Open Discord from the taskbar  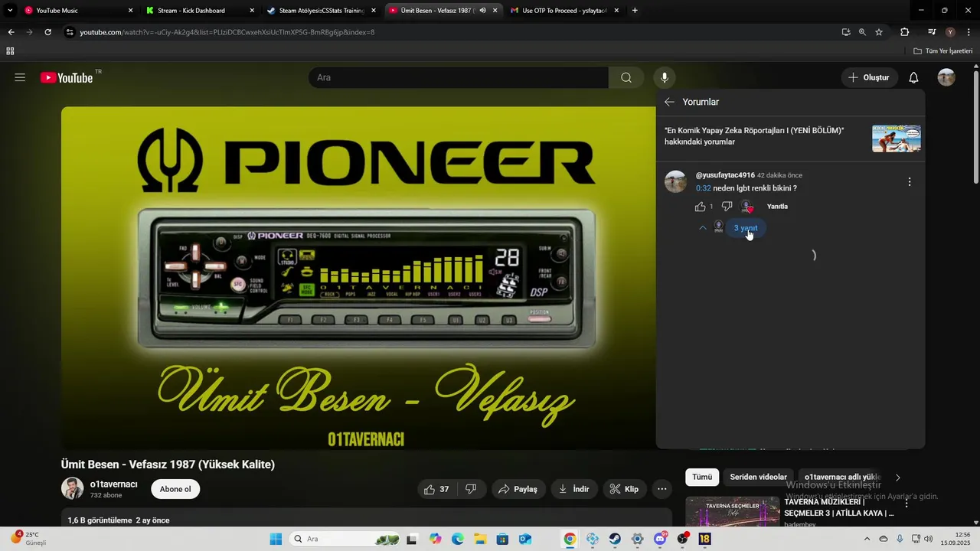click(660, 539)
